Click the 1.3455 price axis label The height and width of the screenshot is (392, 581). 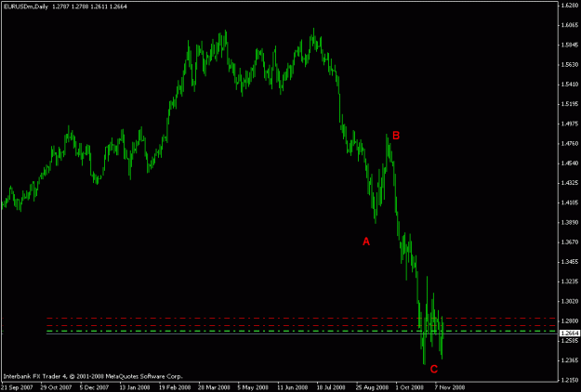pyautogui.click(x=570, y=262)
